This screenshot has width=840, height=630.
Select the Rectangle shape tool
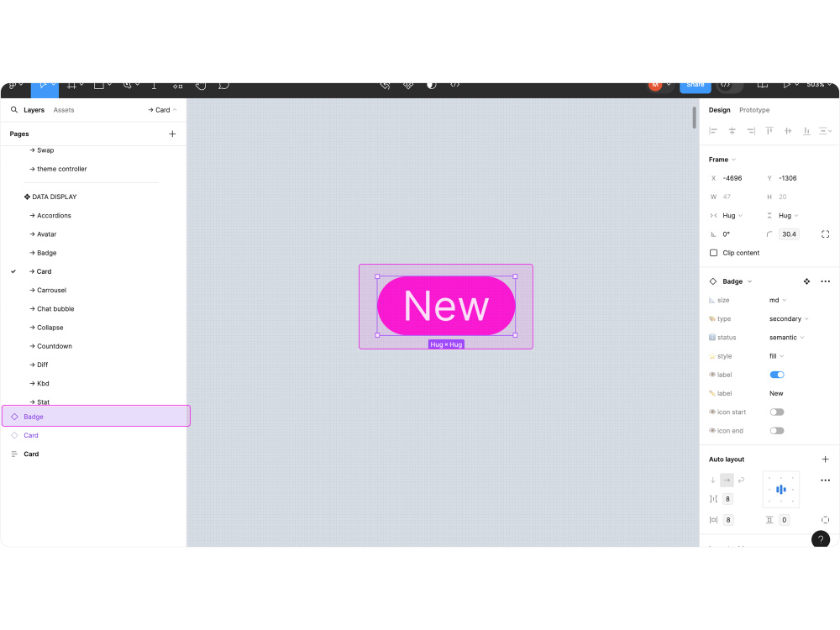tap(98, 86)
